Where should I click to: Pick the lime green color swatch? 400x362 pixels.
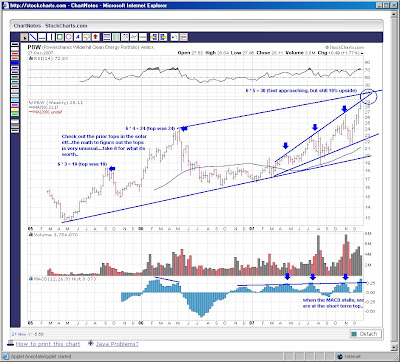click(15, 114)
